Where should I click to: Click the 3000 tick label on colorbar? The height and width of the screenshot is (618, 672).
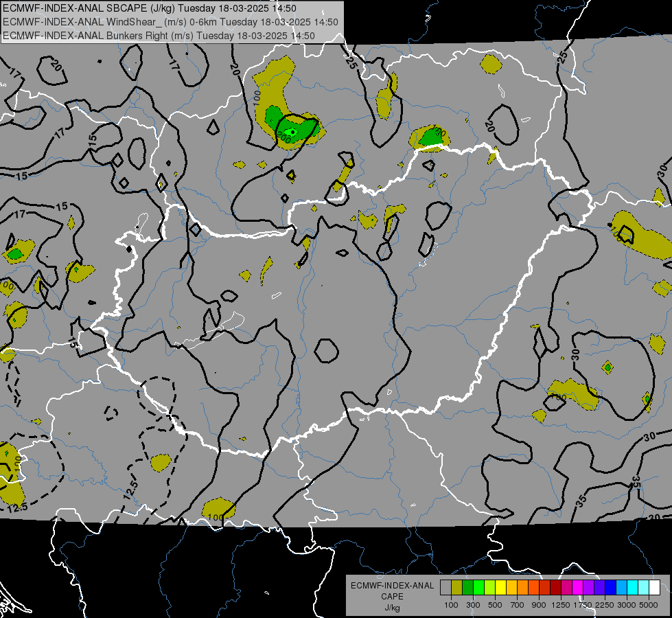coord(627,605)
